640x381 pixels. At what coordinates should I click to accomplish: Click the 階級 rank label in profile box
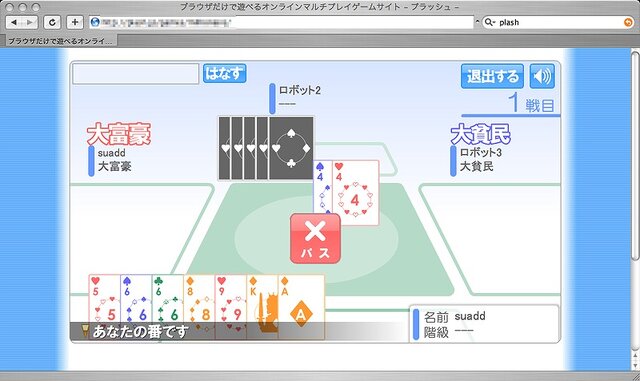pyautogui.click(x=436, y=332)
